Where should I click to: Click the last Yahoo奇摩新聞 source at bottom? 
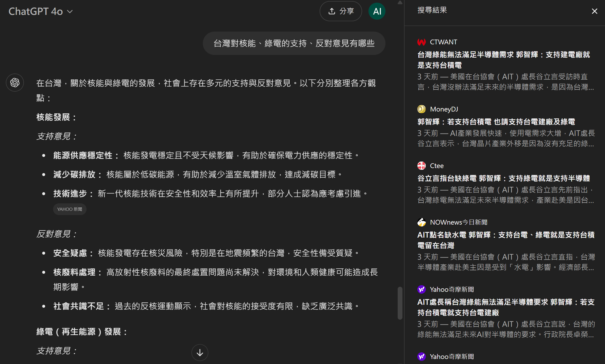[x=452, y=357]
